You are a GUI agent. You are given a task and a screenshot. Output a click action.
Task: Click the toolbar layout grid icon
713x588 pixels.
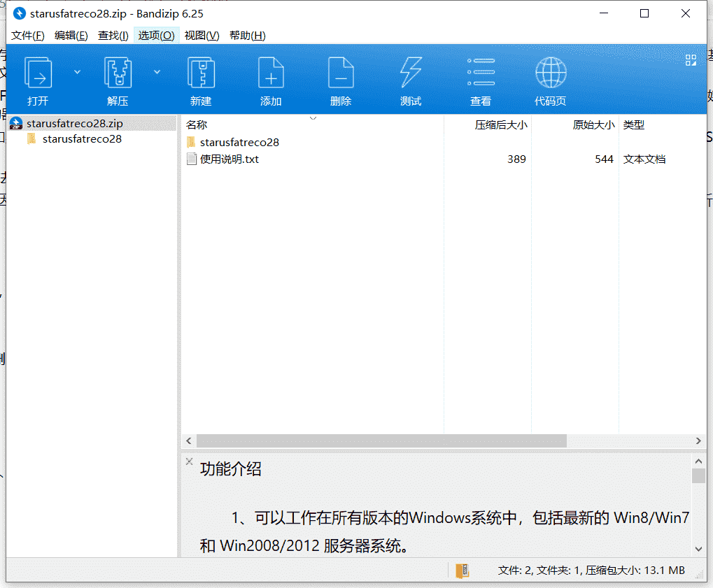coord(691,60)
